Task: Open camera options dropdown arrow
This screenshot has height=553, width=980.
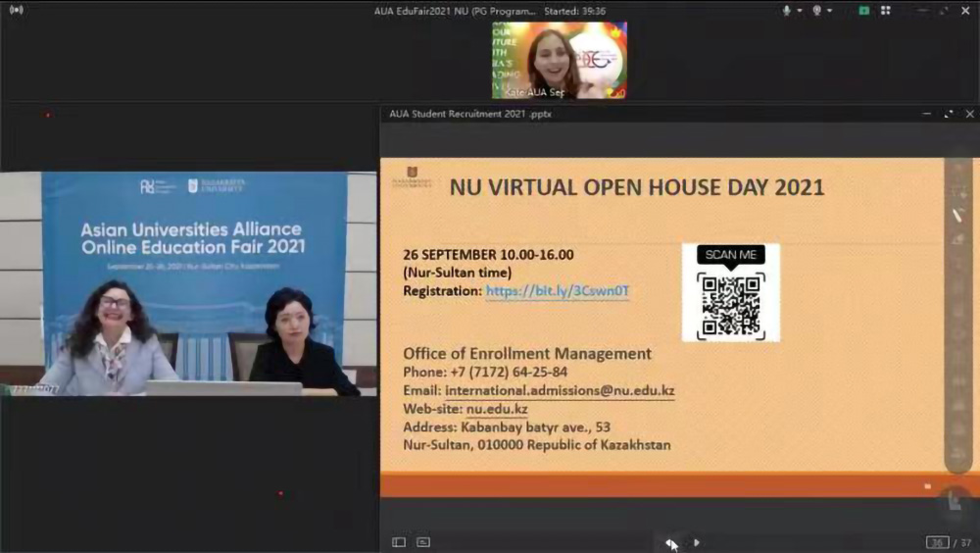Action: 829,11
